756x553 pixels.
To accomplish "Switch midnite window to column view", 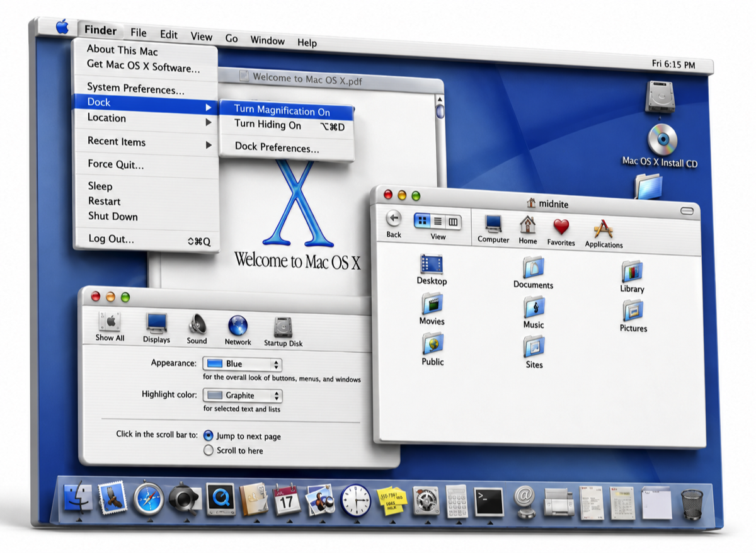I will 453,222.
